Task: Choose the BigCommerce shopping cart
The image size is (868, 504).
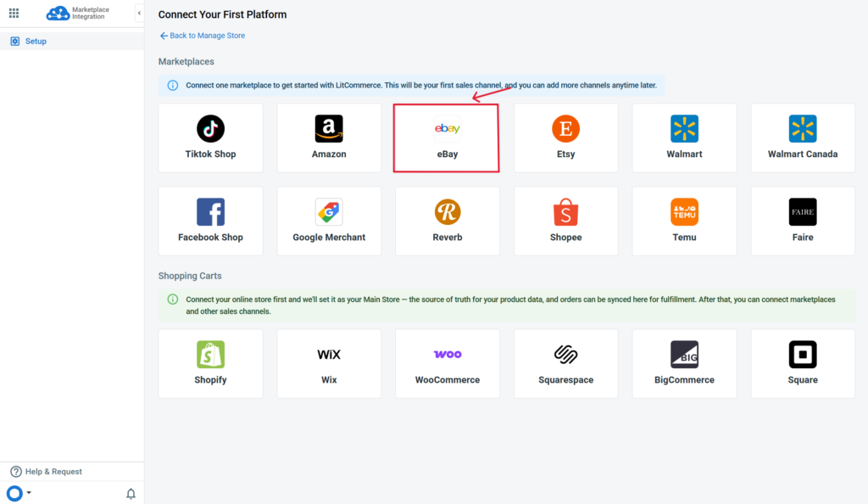Action: (x=684, y=364)
